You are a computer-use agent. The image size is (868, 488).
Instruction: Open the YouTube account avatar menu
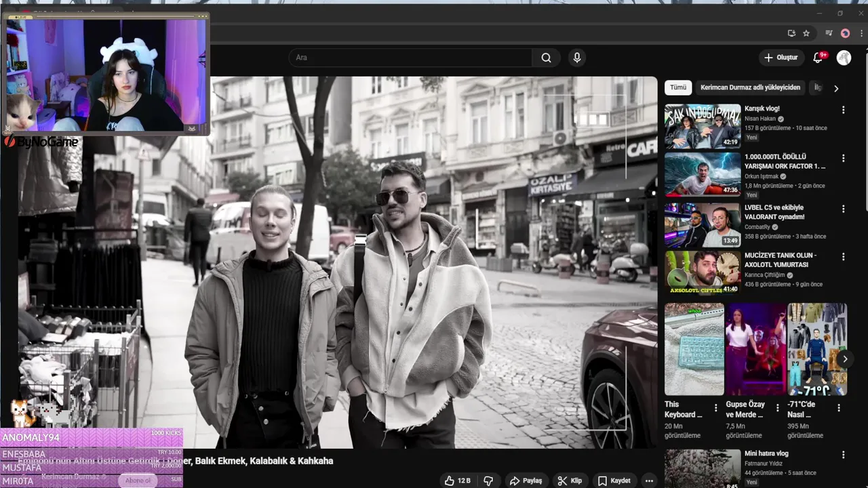pos(844,58)
